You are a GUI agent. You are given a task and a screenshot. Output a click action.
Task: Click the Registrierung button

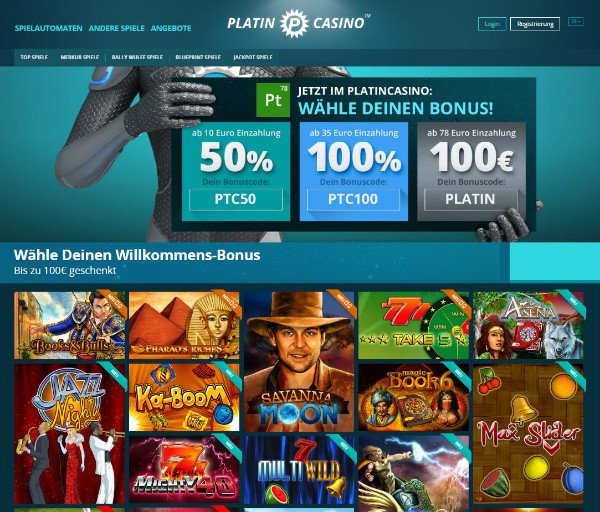pos(535,24)
